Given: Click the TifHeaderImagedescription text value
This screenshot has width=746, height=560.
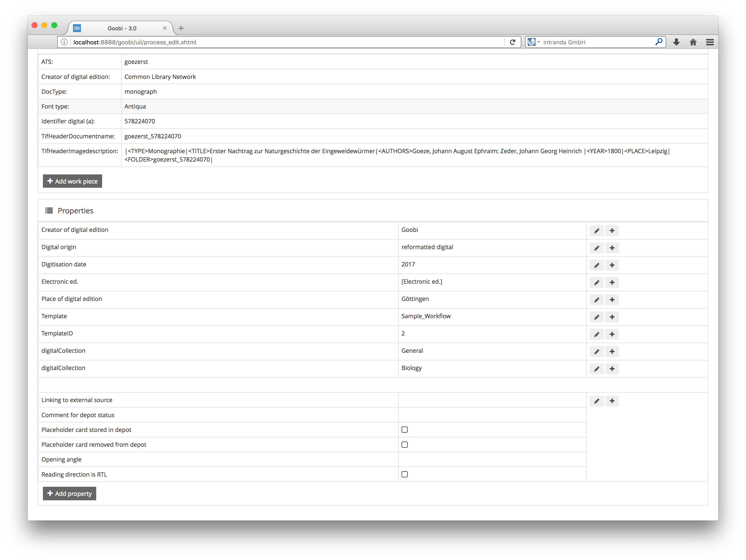Looking at the screenshot, I should 397,155.
